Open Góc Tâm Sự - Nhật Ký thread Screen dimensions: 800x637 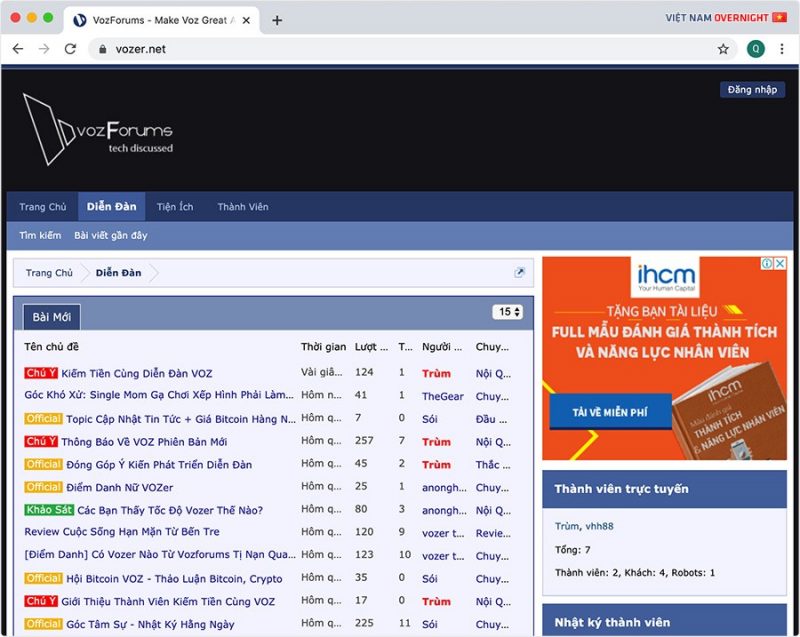coord(150,624)
